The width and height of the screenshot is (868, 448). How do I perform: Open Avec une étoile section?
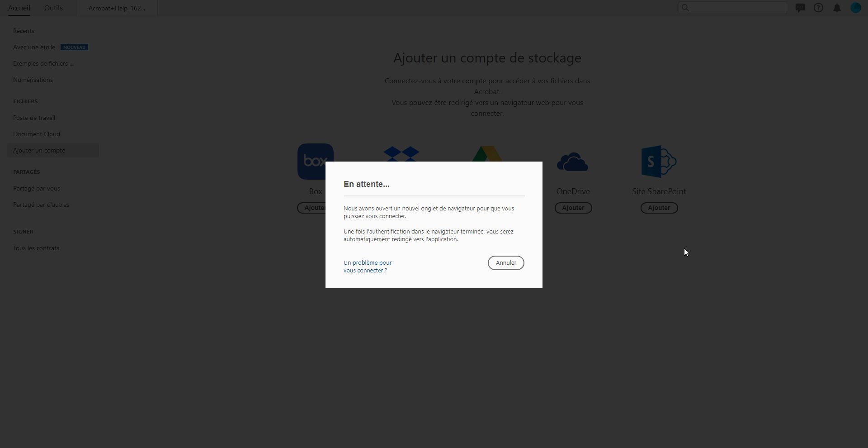pos(34,47)
